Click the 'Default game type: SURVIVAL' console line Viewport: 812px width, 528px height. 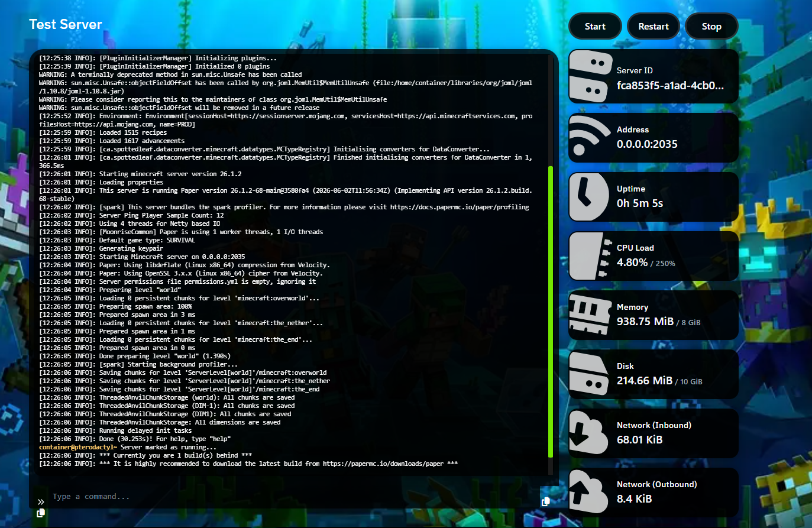coord(117,240)
